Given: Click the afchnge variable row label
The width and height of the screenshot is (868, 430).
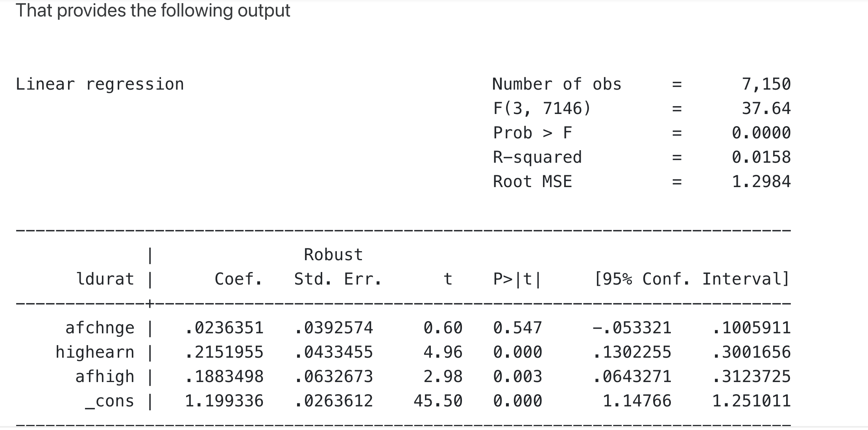Looking at the screenshot, I should point(100,328).
